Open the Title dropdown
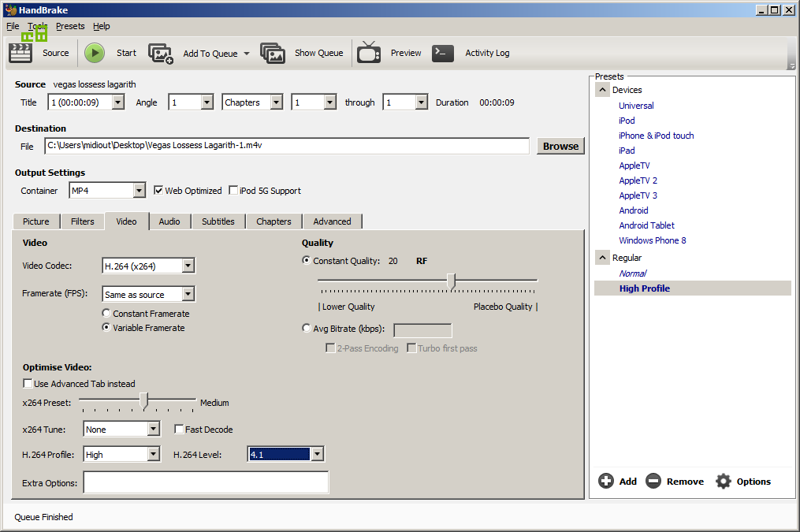The height and width of the screenshot is (532, 800). coord(118,102)
